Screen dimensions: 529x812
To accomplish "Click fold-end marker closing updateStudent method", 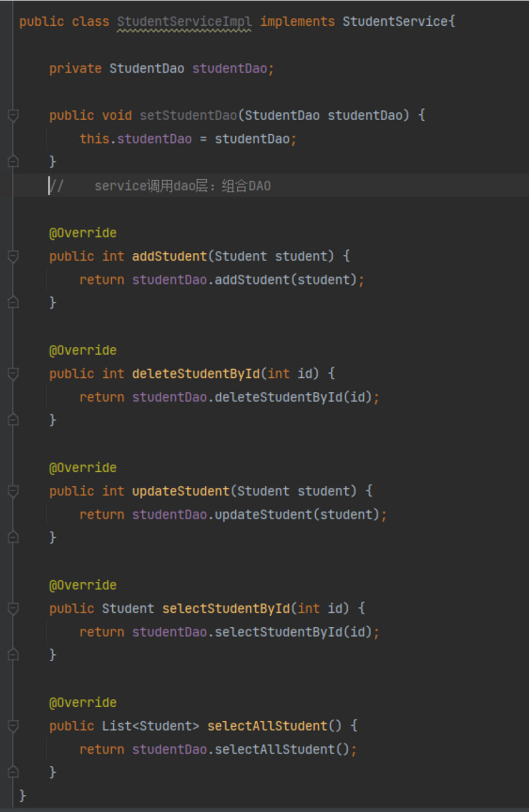I will (13, 537).
